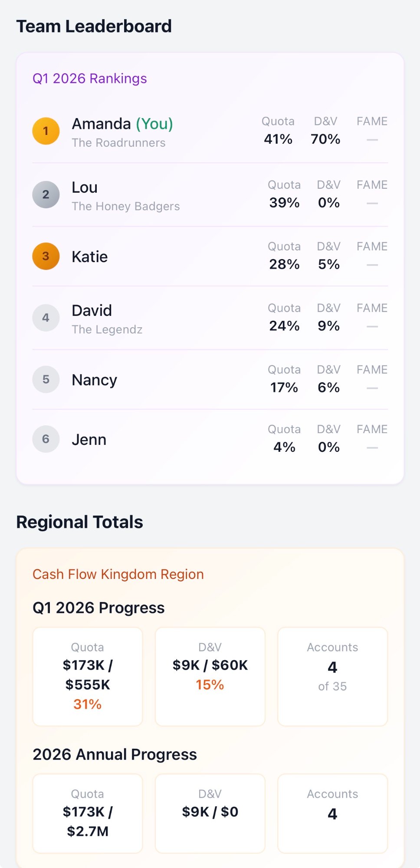Click the rank 4 badge beside David

coord(46,318)
